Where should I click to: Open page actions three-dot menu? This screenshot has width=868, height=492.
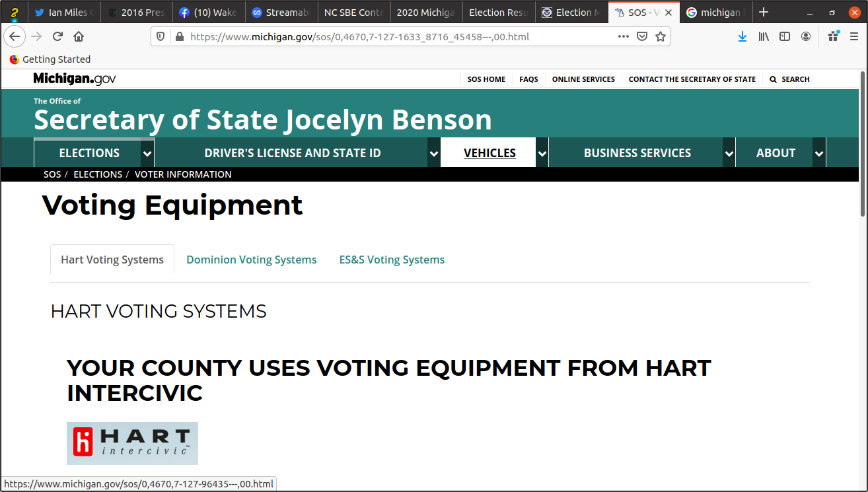click(x=624, y=36)
